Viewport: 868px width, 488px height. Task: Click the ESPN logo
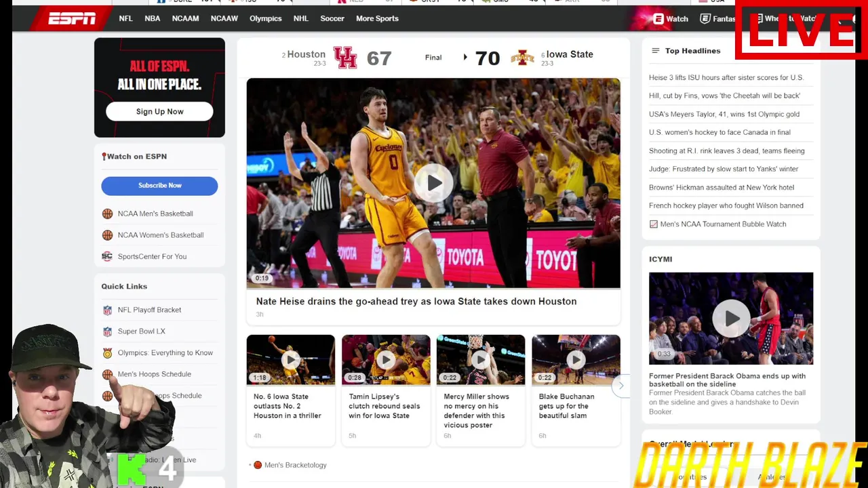72,18
